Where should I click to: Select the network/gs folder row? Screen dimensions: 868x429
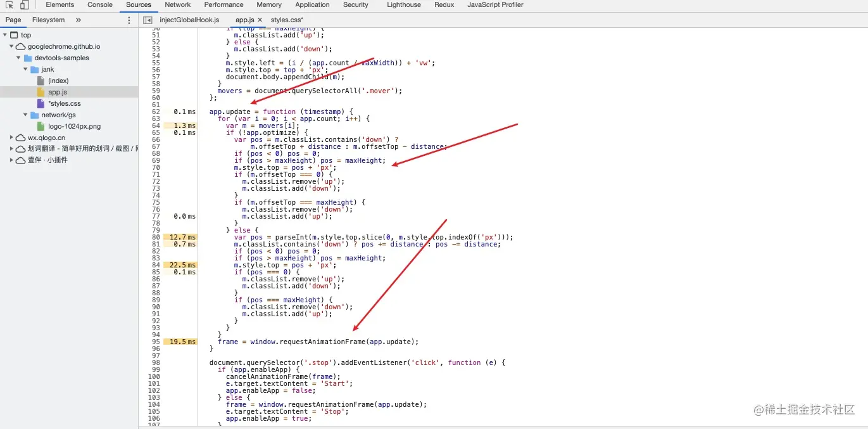[58, 115]
